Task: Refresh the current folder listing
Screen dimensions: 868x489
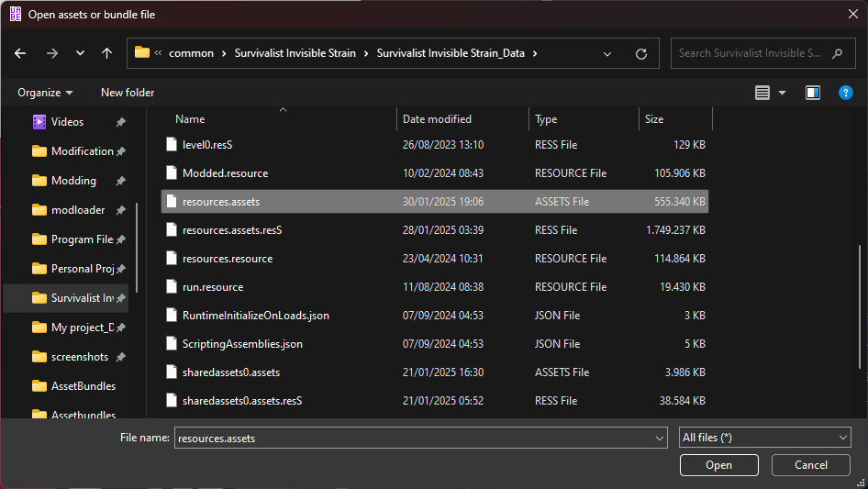Action: coord(640,53)
